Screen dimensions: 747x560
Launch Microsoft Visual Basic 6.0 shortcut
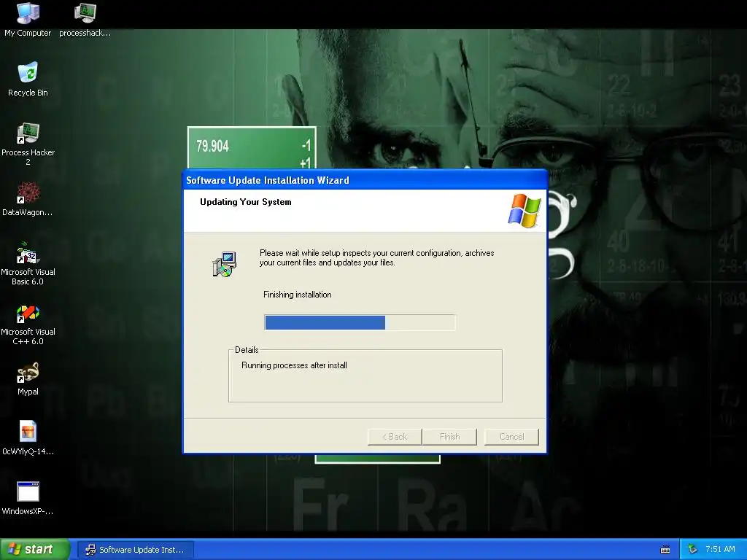28,263
